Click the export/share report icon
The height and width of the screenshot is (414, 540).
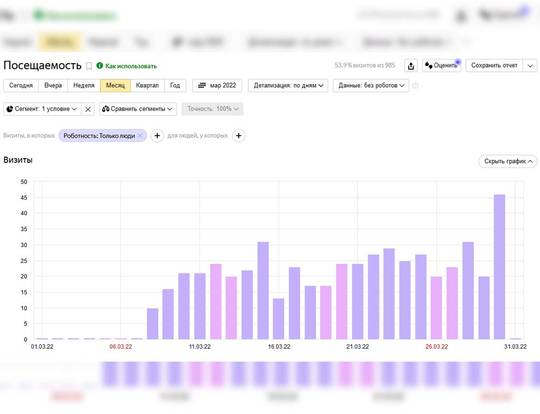tap(411, 66)
